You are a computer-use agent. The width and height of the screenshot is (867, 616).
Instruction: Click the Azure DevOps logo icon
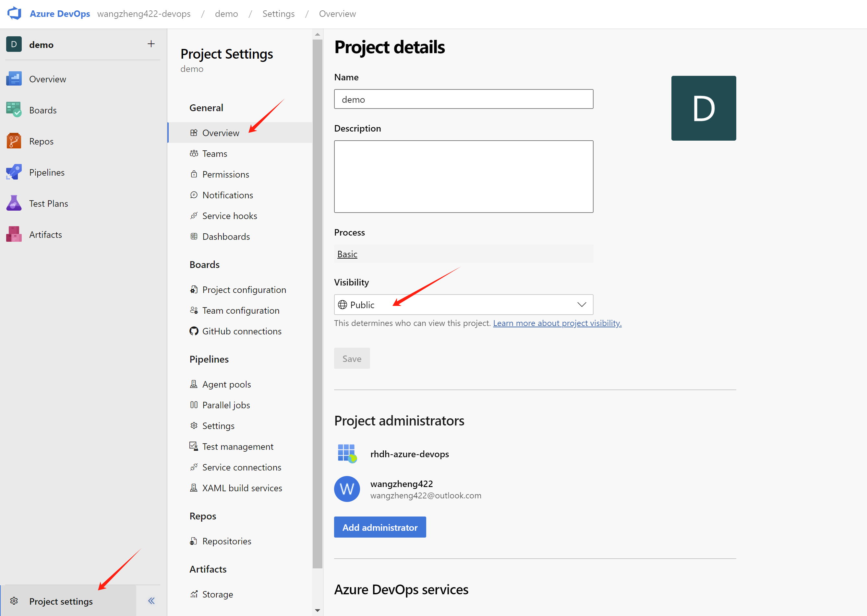(x=14, y=14)
